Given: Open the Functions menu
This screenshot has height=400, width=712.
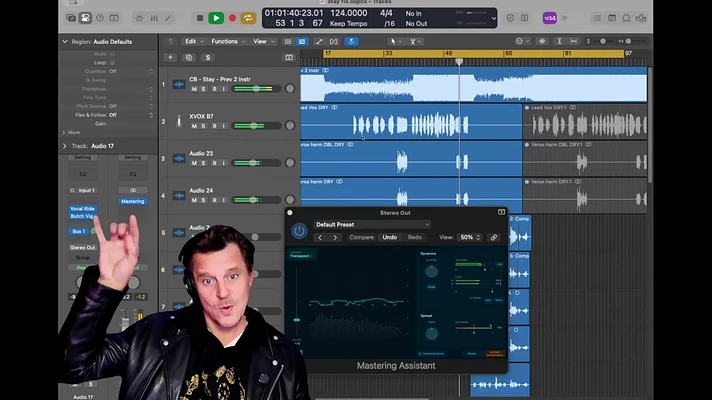Looking at the screenshot, I should (228, 41).
